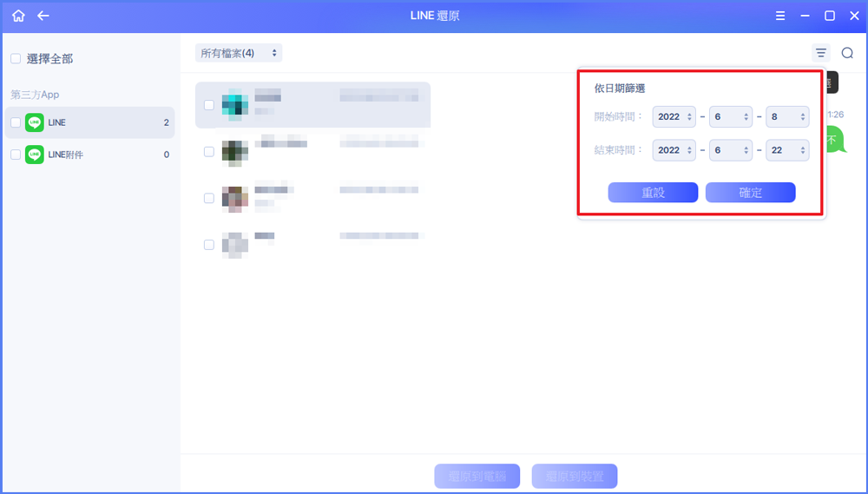Open search with the magnifier icon
Image resolution: width=868 pixels, height=494 pixels.
[x=847, y=53]
